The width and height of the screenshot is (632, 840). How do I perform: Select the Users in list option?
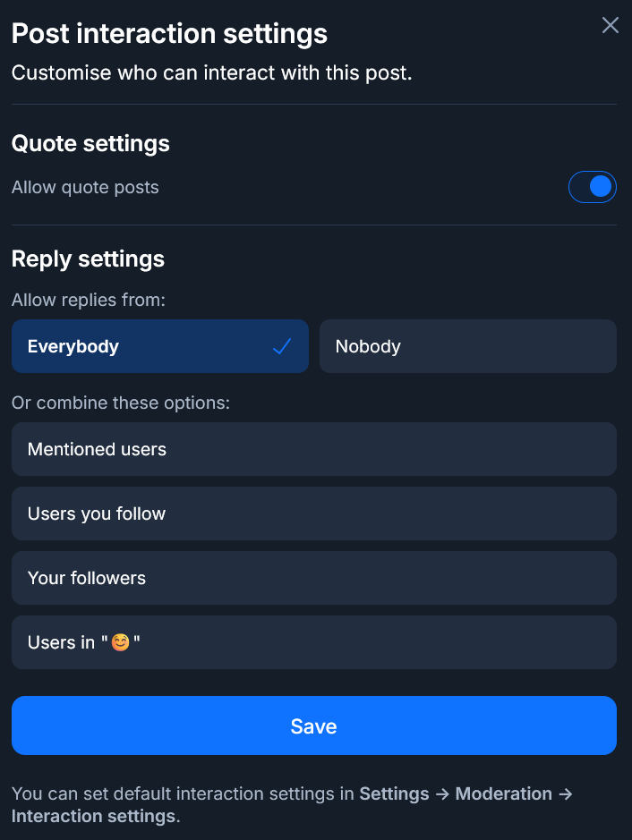(x=313, y=642)
